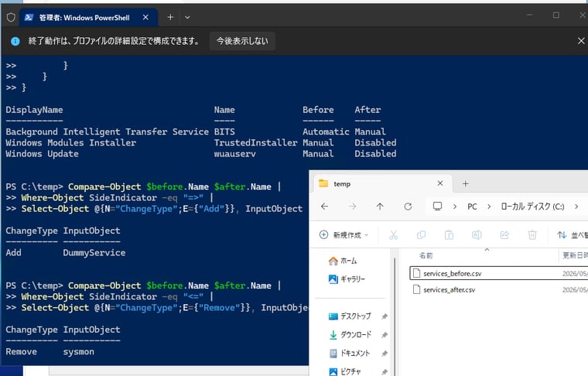Viewport: 588px width, 376px height.
Task: Expand chevron after PC in address bar
Action: 489,207
